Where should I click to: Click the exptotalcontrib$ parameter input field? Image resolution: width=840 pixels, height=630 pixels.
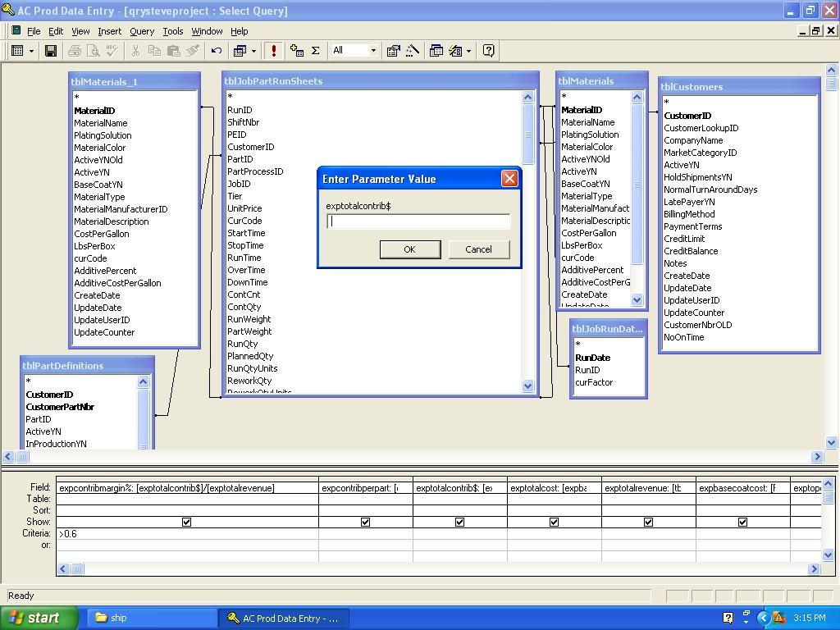pyautogui.click(x=418, y=221)
